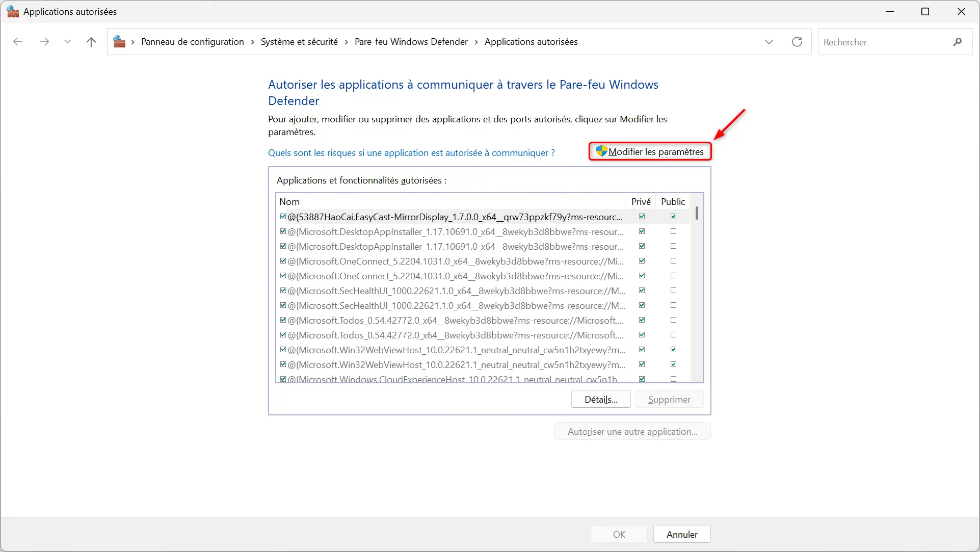Screen dimensions: 980x552
Task: Toggle Public for first Win32WebViewHost row
Action: click(673, 350)
